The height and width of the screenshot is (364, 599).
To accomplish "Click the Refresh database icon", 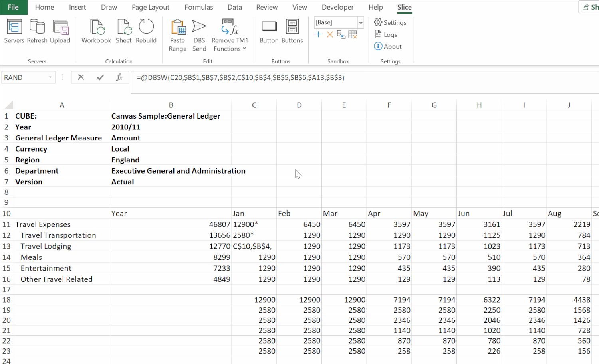I will click(37, 31).
